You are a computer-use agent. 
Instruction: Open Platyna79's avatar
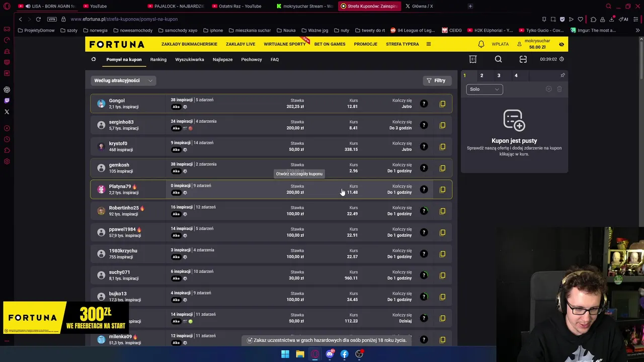[x=101, y=189]
